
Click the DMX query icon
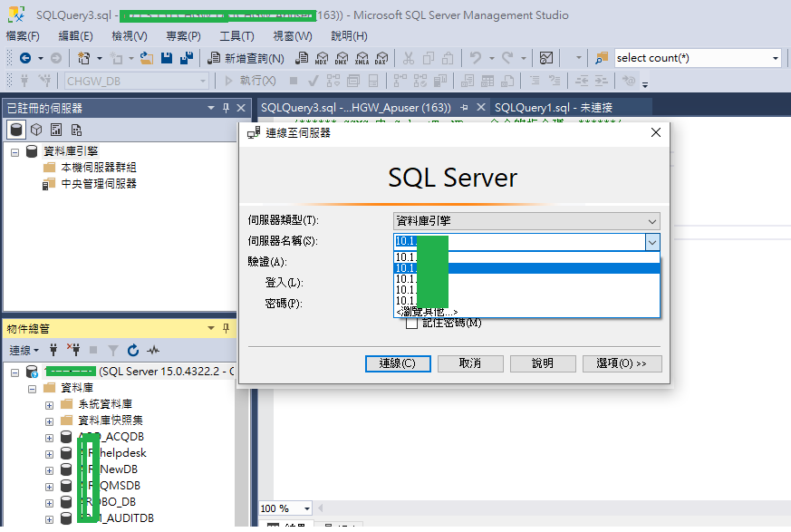click(x=342, y=58)
